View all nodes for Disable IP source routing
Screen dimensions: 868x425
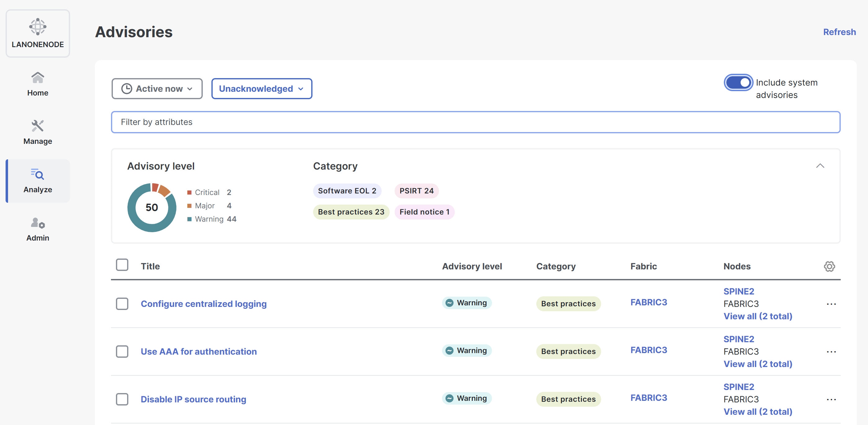click(758, 412)
